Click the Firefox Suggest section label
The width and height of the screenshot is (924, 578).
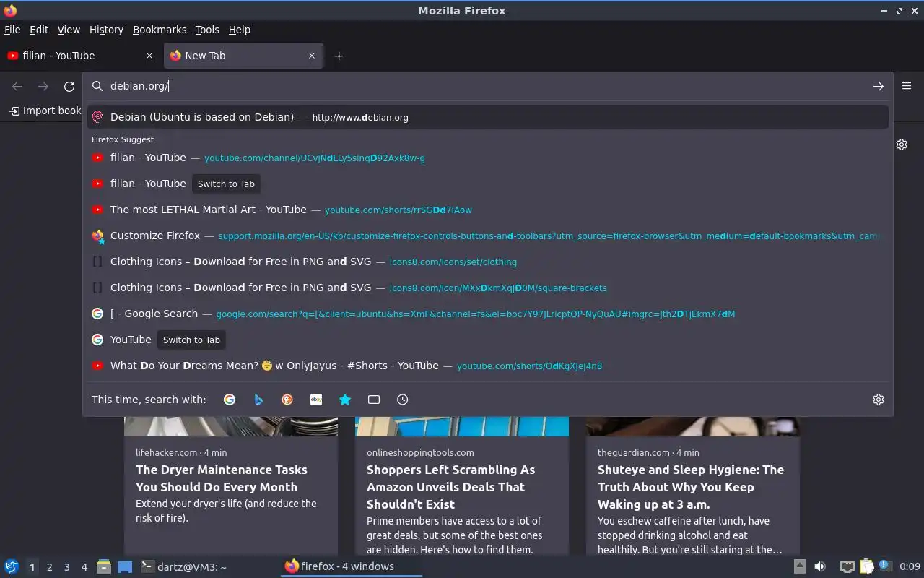pyautogui.click(x=123, y=139)
